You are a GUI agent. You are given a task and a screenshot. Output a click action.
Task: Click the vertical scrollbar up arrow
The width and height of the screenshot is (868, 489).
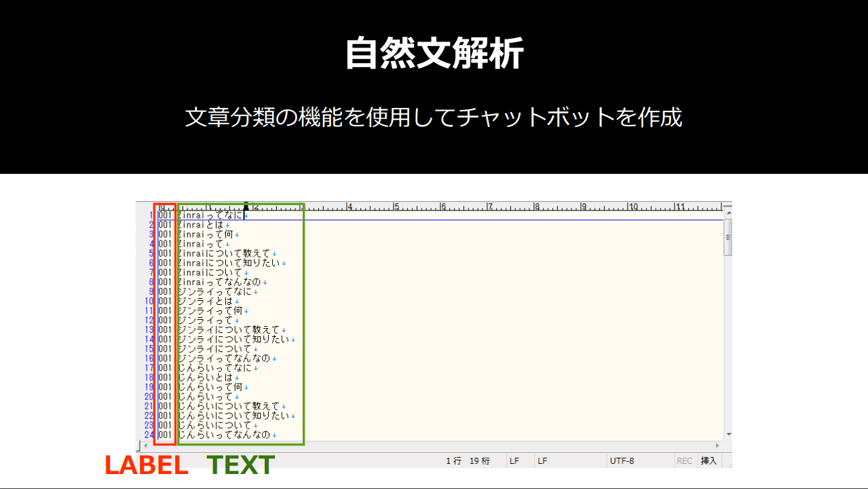click(728, 215)
